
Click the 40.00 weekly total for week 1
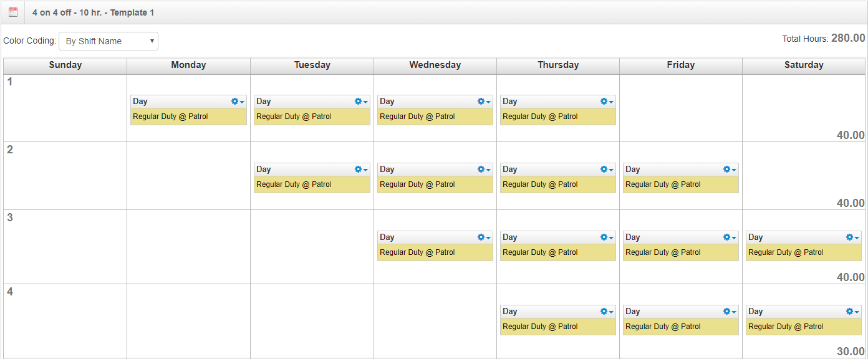click(849, 135)
